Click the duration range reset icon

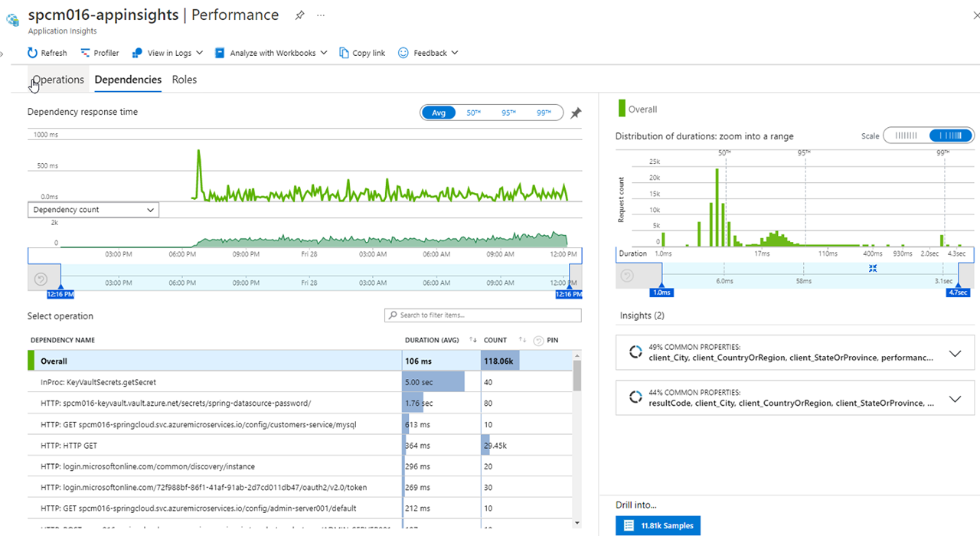[x=629, y=276]
